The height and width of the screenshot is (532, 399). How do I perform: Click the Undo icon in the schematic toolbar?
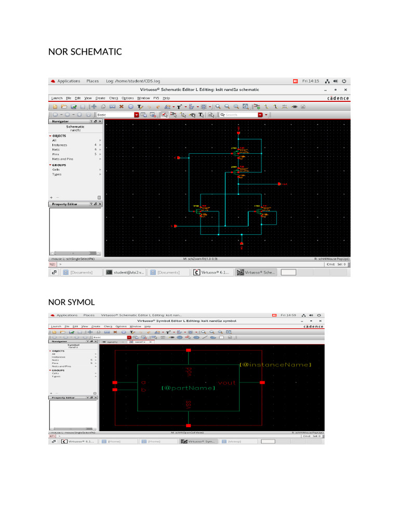click(149, 107)
